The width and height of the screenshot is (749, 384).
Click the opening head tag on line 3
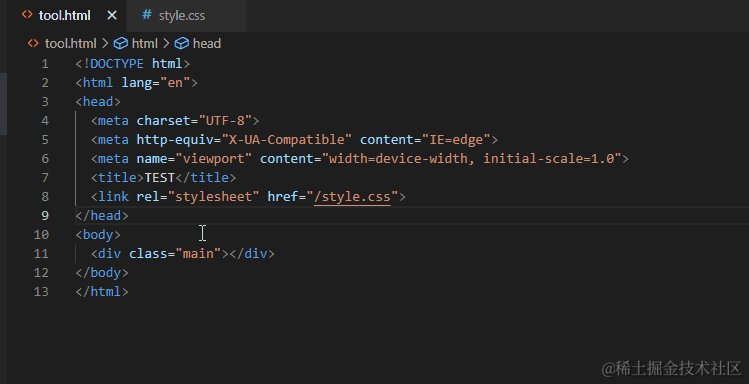98,102
